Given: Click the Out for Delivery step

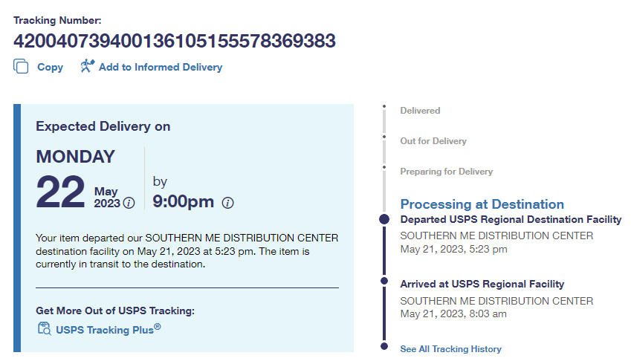Looking at the screenshot, I should [x=433, y=141].
